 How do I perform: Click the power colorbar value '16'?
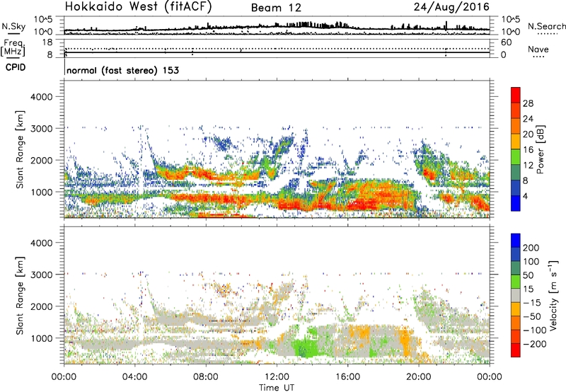[x=528, y=150]
